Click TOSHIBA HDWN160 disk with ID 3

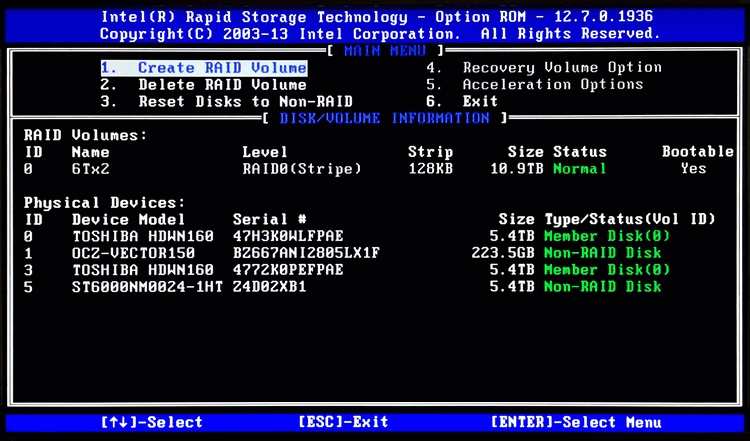[x=142, y=270]
